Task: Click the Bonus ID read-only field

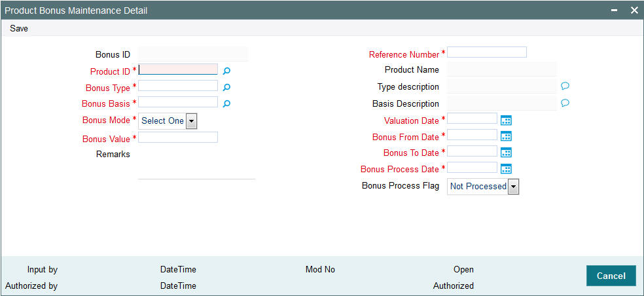Action: pos(194,54)
